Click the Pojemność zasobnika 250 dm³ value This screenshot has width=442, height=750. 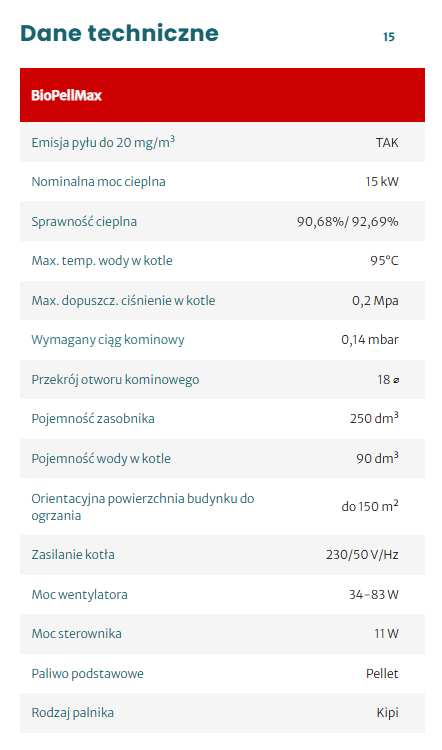coord(374,418)
